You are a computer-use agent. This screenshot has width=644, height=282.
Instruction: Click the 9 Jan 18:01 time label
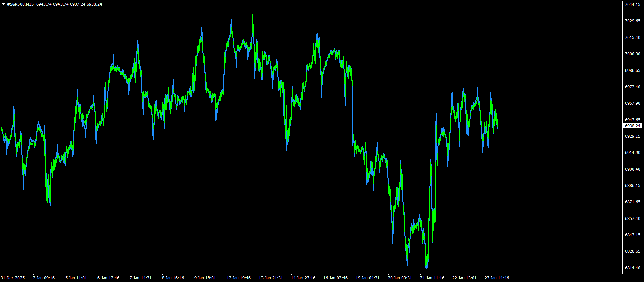point(205,278)
